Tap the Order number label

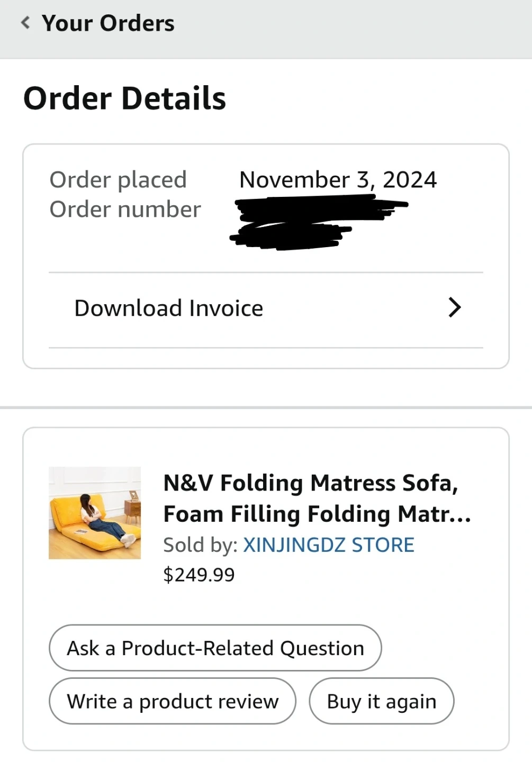(125, 210)
